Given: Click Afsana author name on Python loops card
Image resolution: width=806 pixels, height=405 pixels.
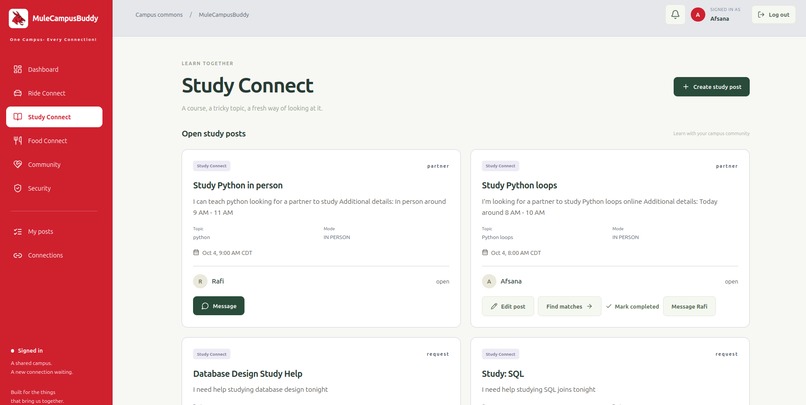Looking at the screenshot, I should coord(511,281).
